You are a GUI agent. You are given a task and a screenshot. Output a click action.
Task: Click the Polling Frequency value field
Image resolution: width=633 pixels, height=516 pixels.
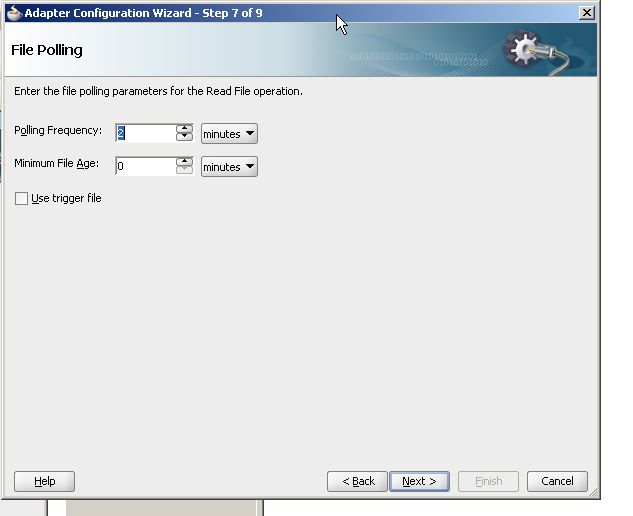pos(145,133)
